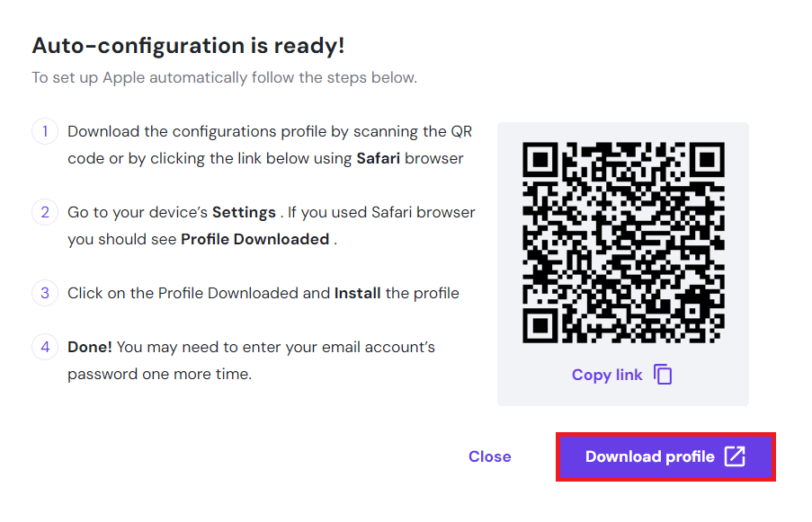Click the setup instructions subtitle text

click(224, 78)
